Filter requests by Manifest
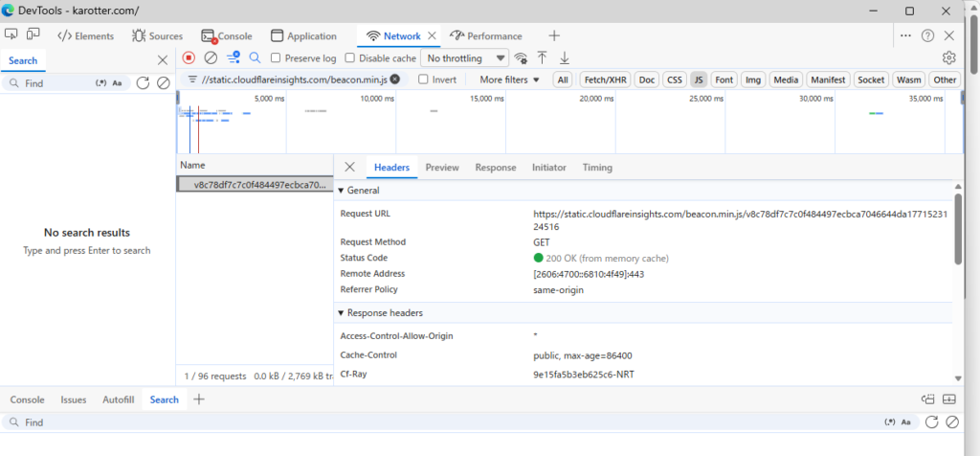The width and height of the screenshot is (980, 456). 828,80
